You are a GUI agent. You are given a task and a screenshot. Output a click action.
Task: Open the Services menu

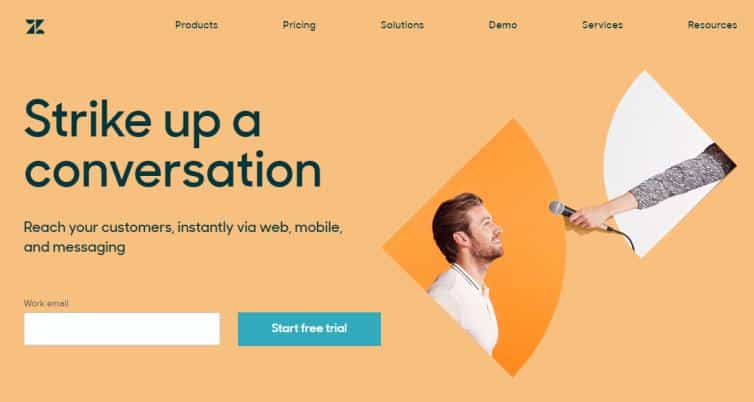tap(603, 25)
